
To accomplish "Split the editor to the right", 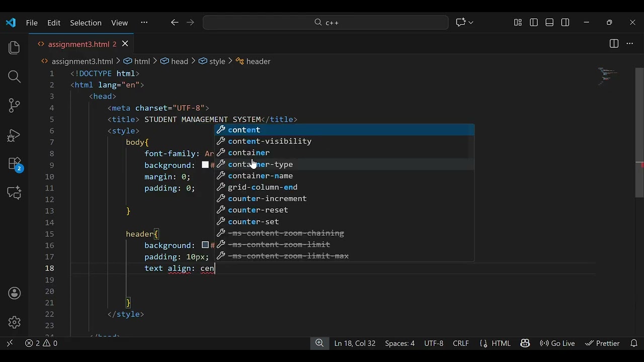I will (614, 44).
